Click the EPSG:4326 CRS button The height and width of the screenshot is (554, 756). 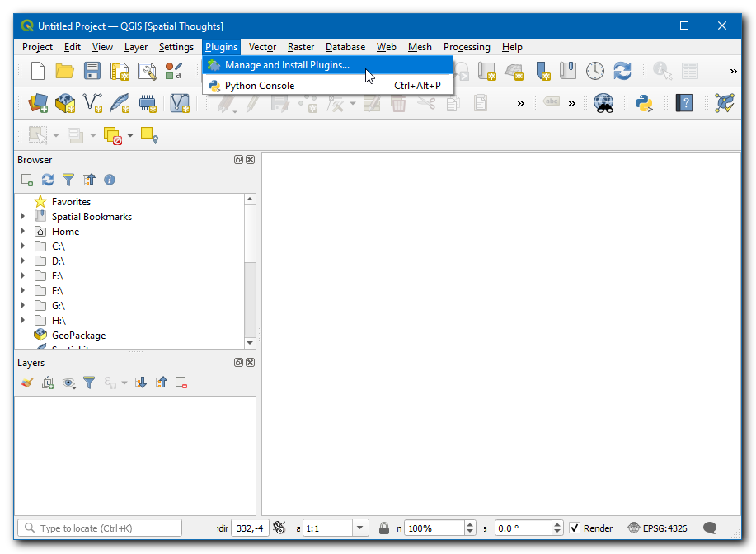point(658,528)
